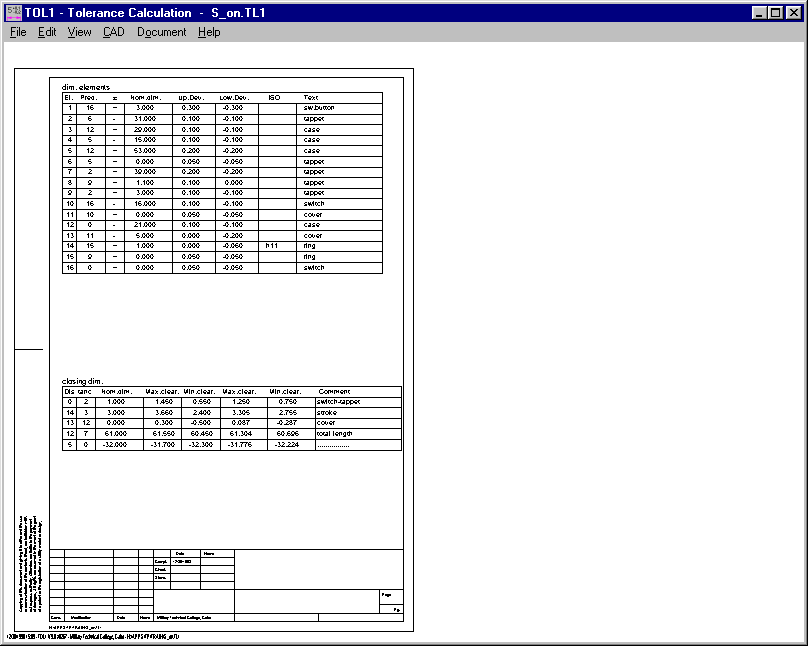This screenshot has width=808, height=646.
Task: Close the TOL1 application window
Action: point(794,13)
